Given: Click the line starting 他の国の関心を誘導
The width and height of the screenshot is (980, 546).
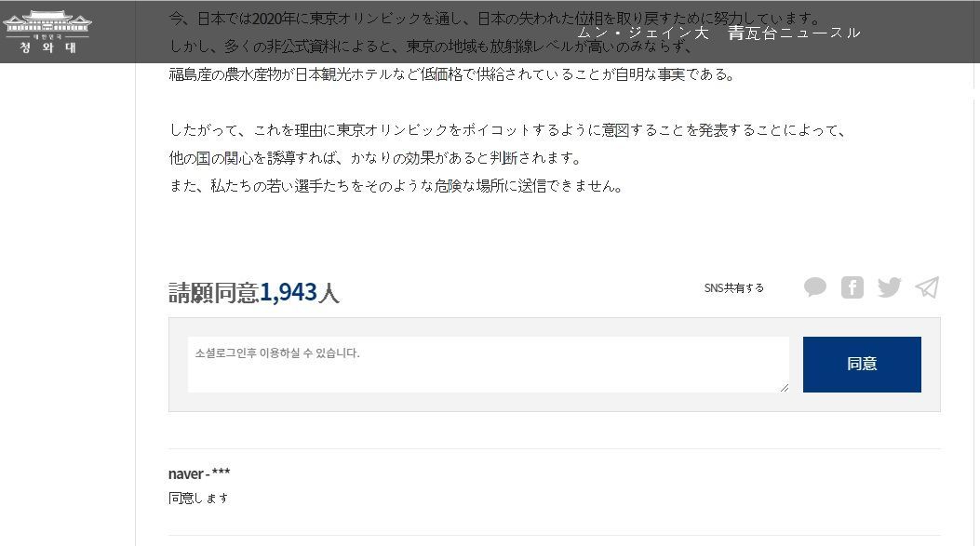Looking at the screenshot, I should click(375, 157).
